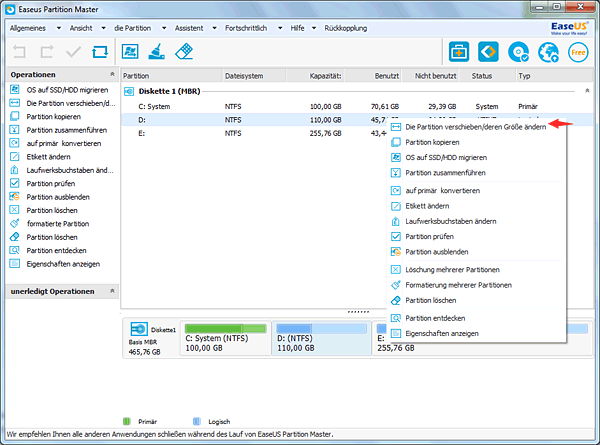This screenshot has height=445, width=600.
Task: Open the backup tool icon with orange diamond
Action: coord(488,52)
